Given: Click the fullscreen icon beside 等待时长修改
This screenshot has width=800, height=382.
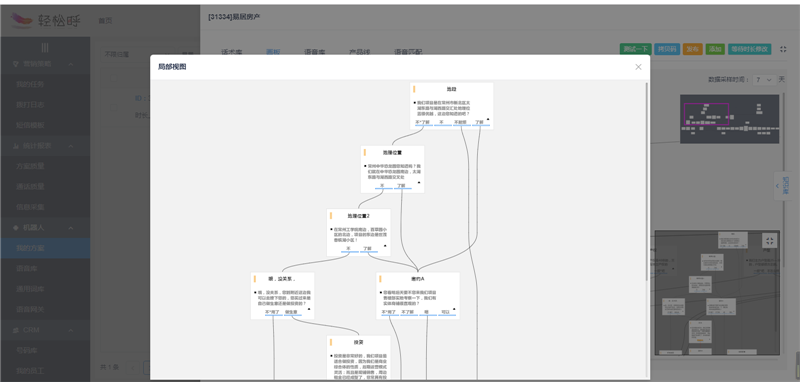Looking at the screenshot, I should [x=784, y=49].
